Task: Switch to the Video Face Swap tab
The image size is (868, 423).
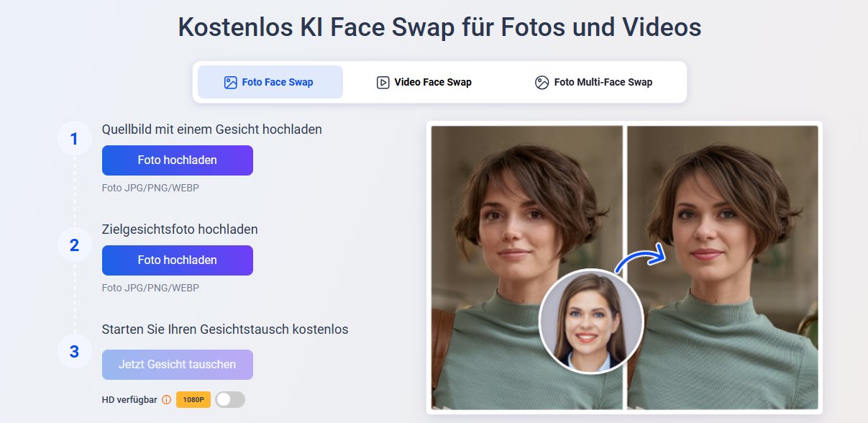Action: pos(424,82)
